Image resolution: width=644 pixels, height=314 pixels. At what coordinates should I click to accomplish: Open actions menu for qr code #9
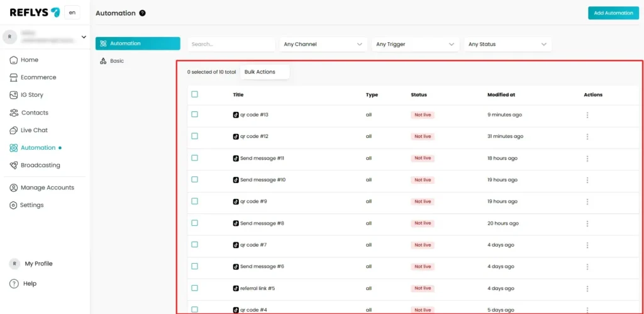point(587,201)
